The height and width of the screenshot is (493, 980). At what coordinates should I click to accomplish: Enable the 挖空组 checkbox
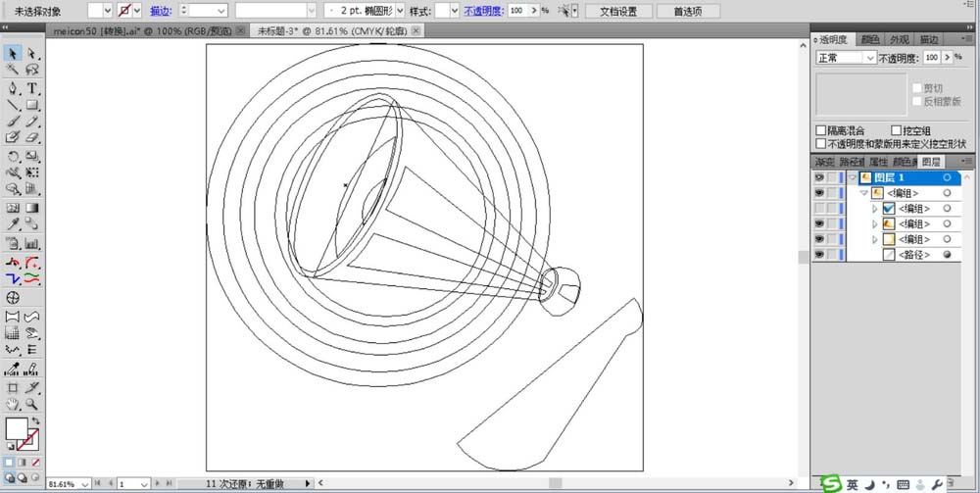(x=897, y=130)
